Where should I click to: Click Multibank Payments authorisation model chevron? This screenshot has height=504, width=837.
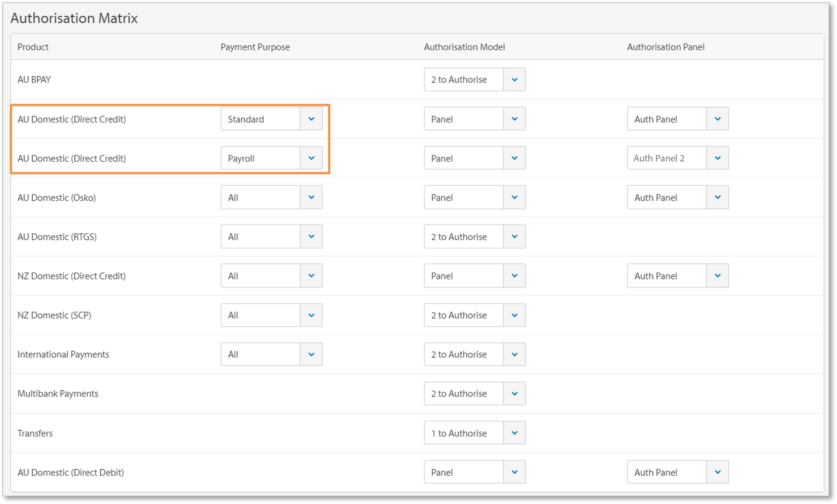point(514,394)
